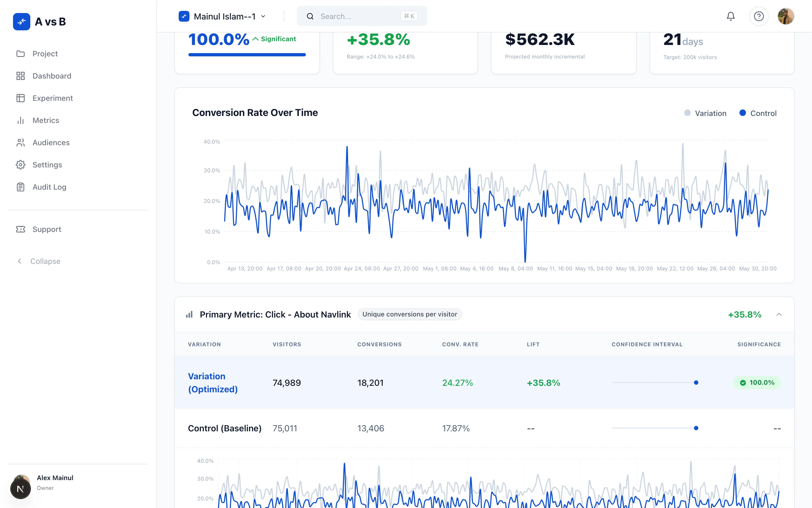The image size is (812, 508).
Task: Select the Experiment layout icon
Action: (21, 98)
